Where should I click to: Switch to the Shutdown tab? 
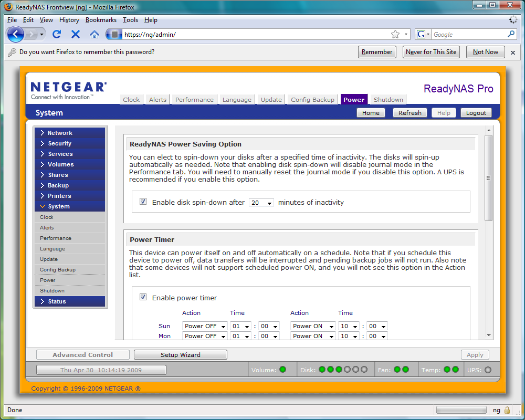pyautogui.click(x=388, y=99)
